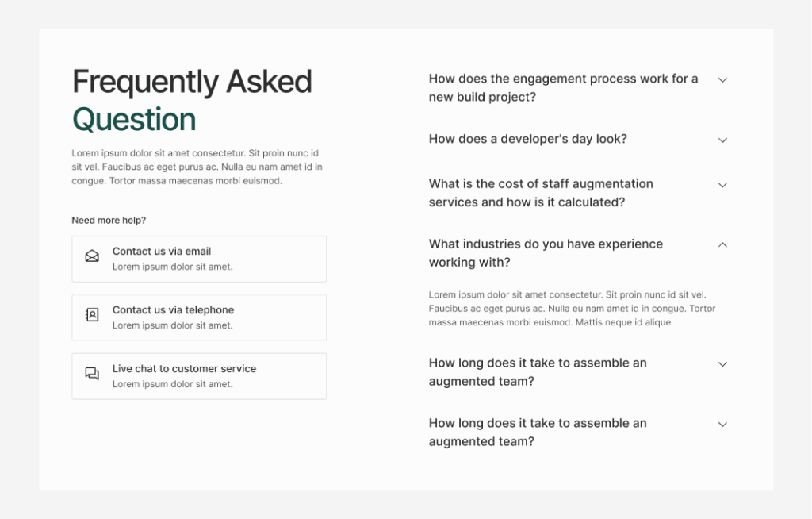Screen dimensions: 812x519
Task: Click the expanded answer text under the industries question
Action: [572, 309]
